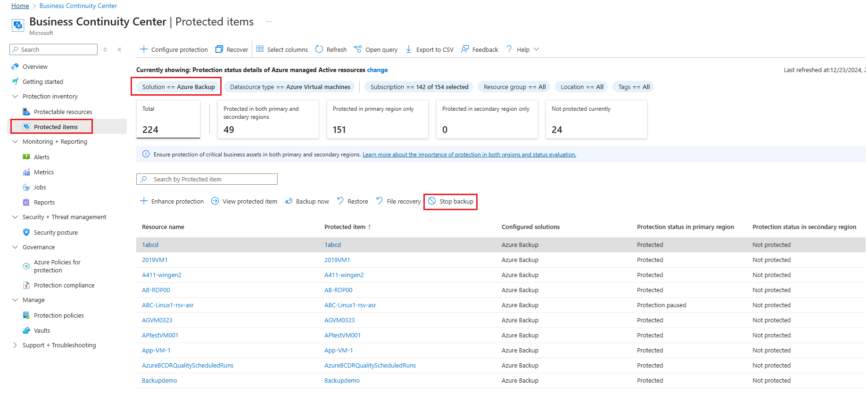Viewport: 868px width, 401px height.
Task: Open the ABC-Linux1-rsv-asr resource name link
Action: (x=168, y=305)
